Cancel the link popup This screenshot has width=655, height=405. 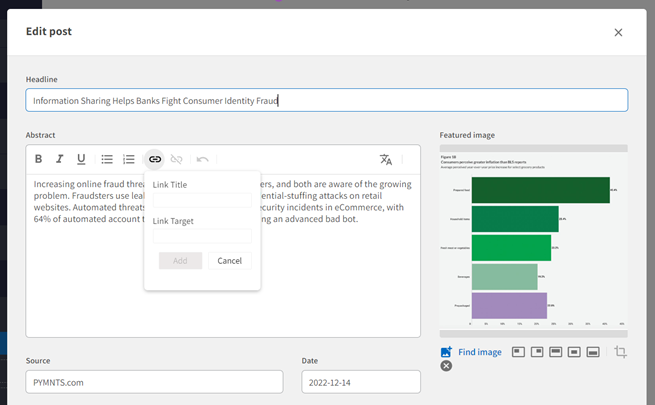click(229, 261)
